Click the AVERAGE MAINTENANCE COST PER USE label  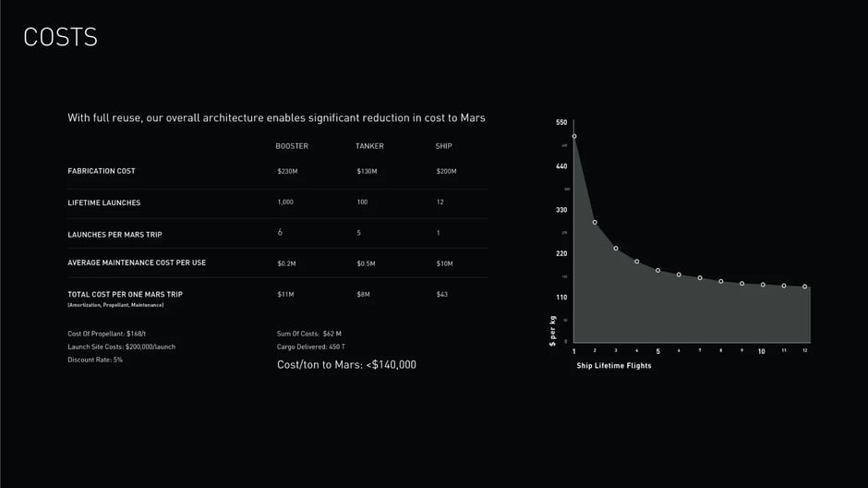[x=137, y=262]
